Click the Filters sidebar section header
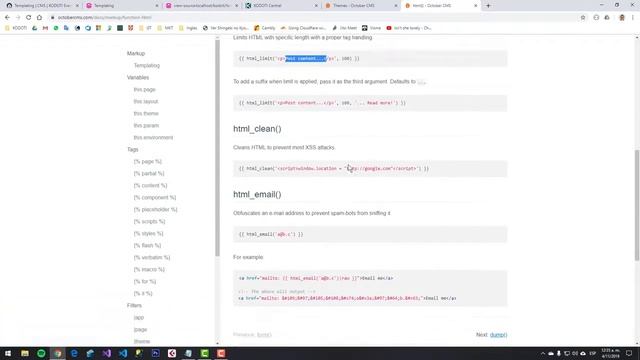The height and width of the screenshot is (360, 640). click(x=134, y=306)
